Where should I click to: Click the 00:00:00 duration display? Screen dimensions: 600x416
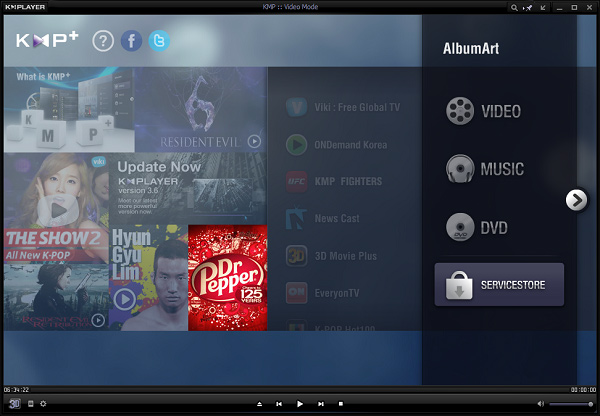583,390
